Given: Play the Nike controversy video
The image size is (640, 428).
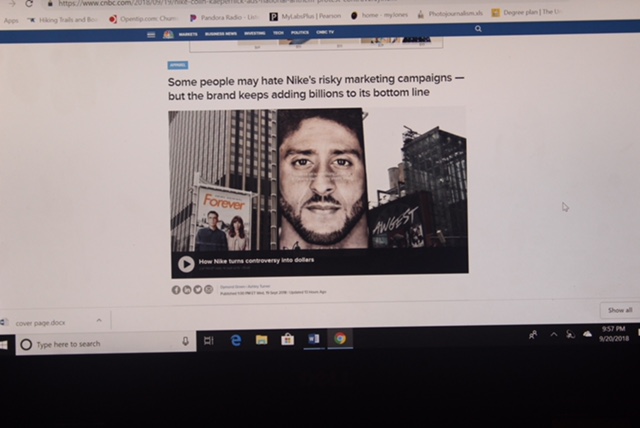Looking at the screenshot, I should [x=186, y=264].
